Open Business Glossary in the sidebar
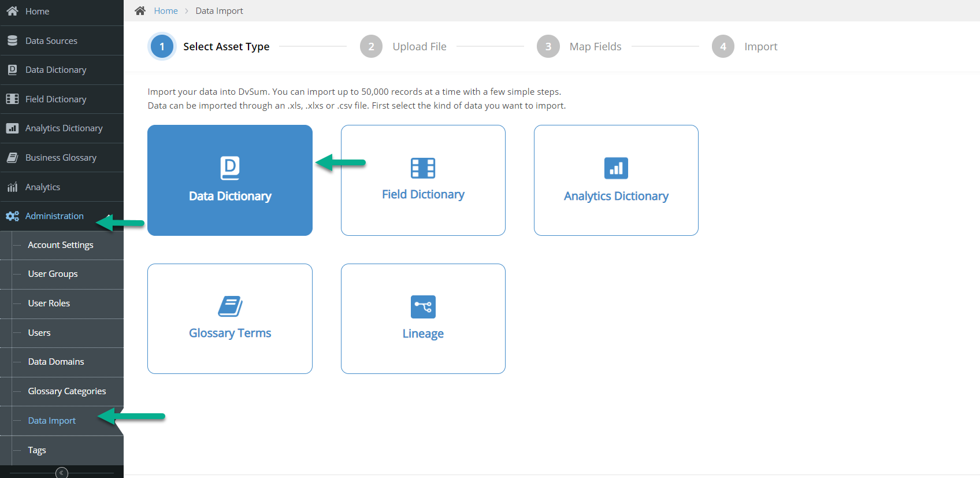 [x=62, y=158]
